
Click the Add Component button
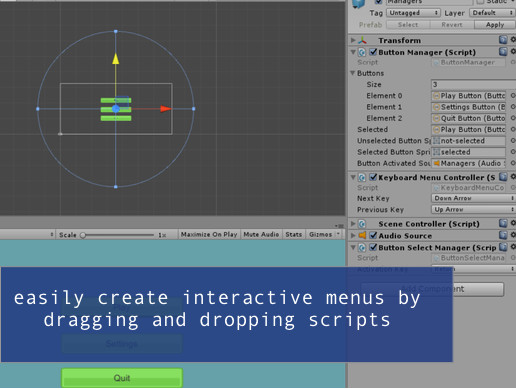432,289
